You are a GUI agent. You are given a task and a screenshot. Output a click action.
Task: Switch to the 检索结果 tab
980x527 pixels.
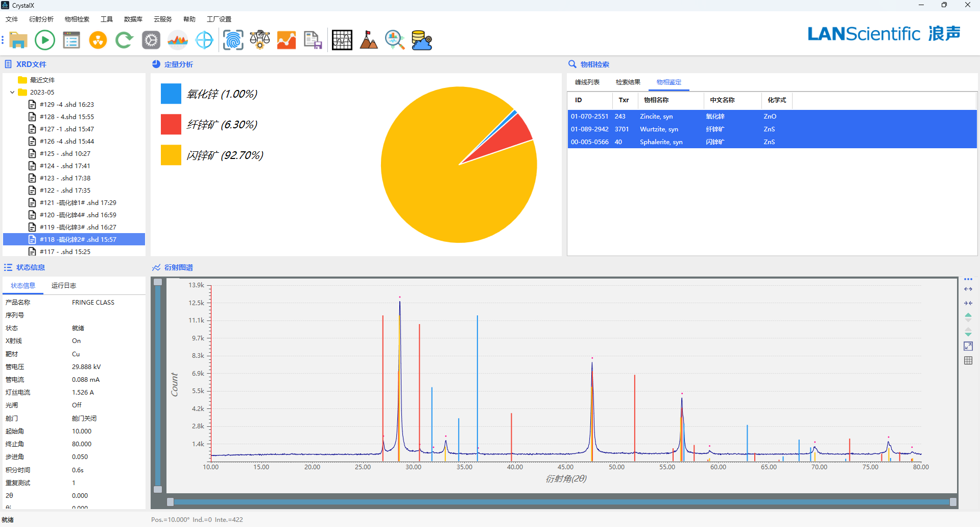click(628, 82)
